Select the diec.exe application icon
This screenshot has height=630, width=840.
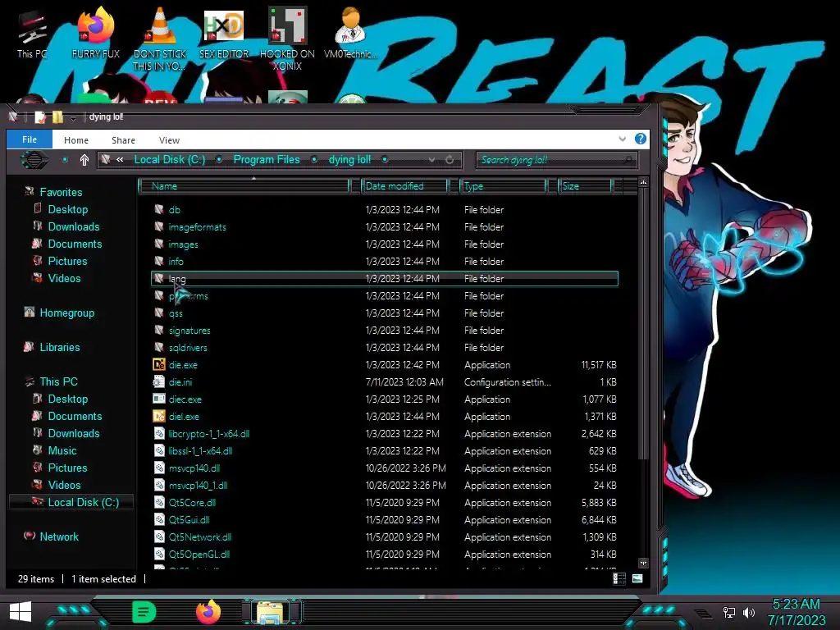(x=159, y=399)
